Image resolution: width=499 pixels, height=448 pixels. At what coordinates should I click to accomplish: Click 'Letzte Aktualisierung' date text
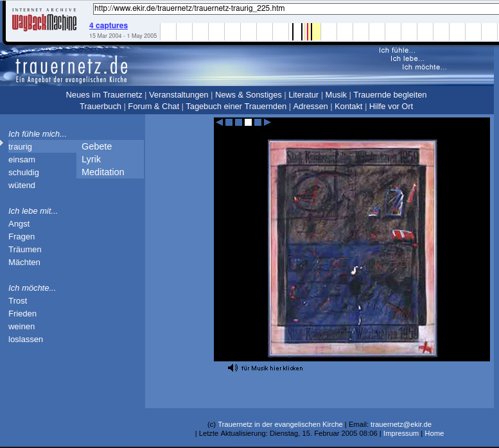(x=288, y=433)
